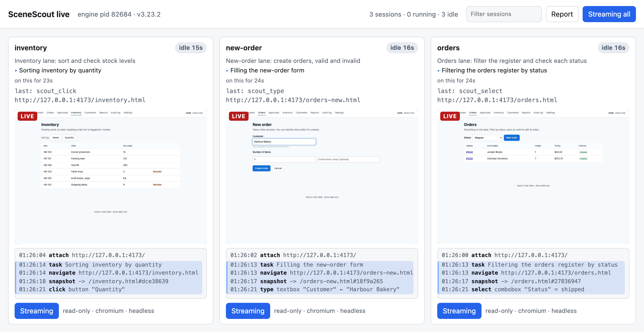
Task: Click the orders-new.html URL under scout_type
Action: pyautogui.click(x=293, y=100)
